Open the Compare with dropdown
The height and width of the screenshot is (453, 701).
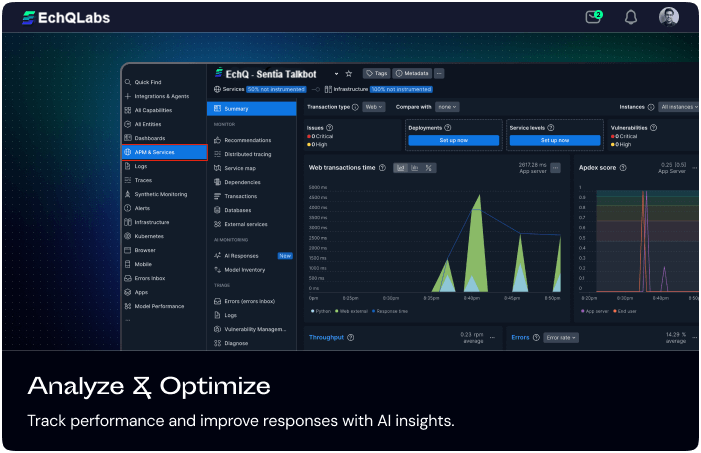(446, 106)
